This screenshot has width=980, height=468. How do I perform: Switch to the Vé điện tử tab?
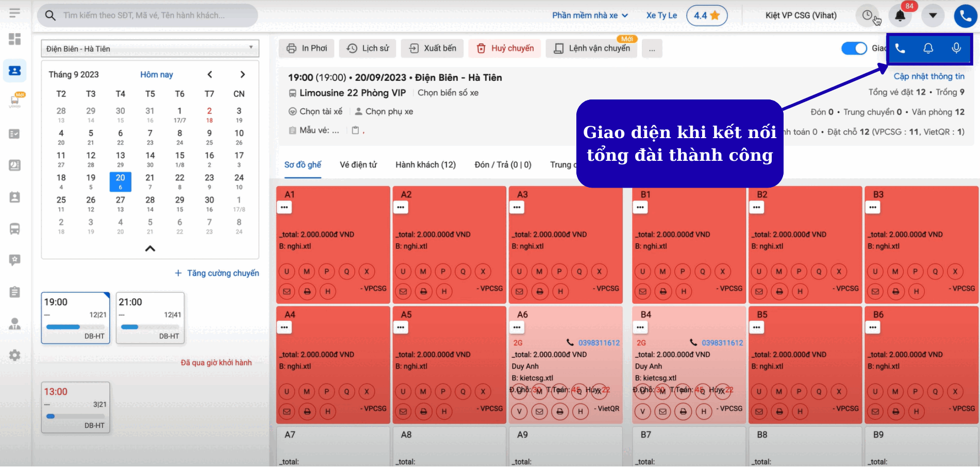(x=358, y=165)
